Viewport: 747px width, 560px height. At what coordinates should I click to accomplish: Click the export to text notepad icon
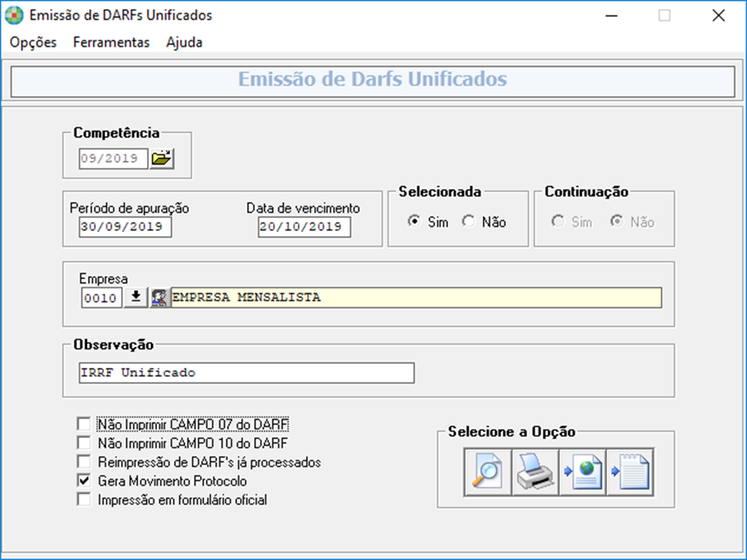(630, 472)
